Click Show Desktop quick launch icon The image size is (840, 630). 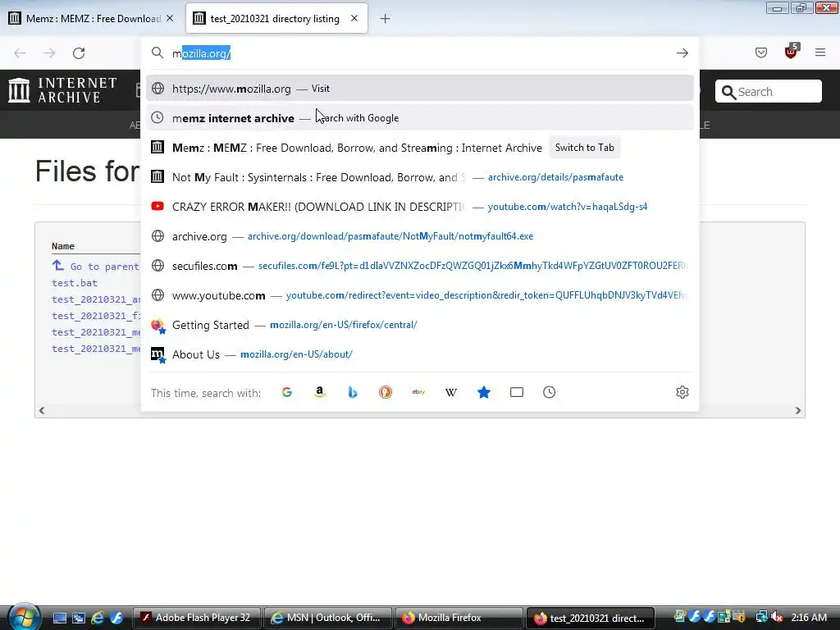click(59, 618)
